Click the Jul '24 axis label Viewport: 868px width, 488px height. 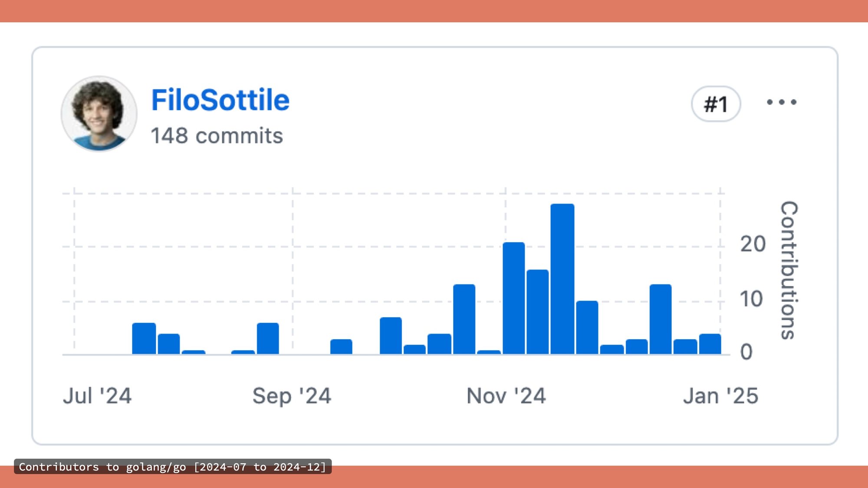97,396
